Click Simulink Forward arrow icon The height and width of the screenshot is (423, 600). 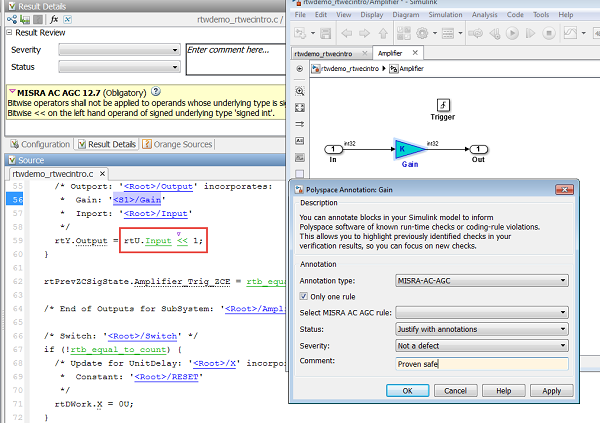tap(364, 33)
